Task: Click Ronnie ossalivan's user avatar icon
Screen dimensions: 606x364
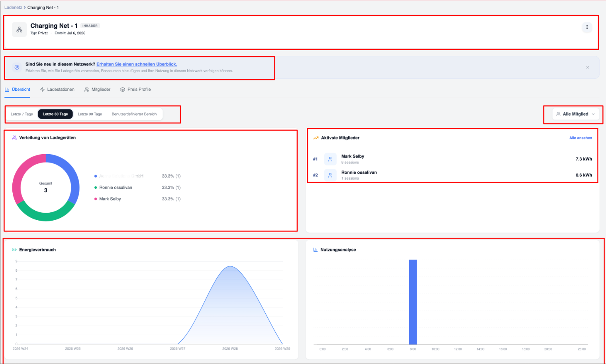Action: pyautogui.click(x=330, y=175)
